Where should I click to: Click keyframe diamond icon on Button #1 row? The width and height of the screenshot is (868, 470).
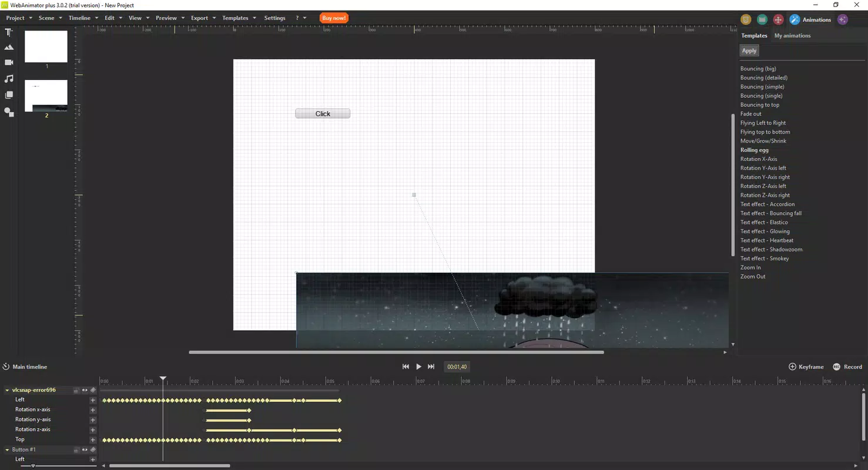click(93, 449)
